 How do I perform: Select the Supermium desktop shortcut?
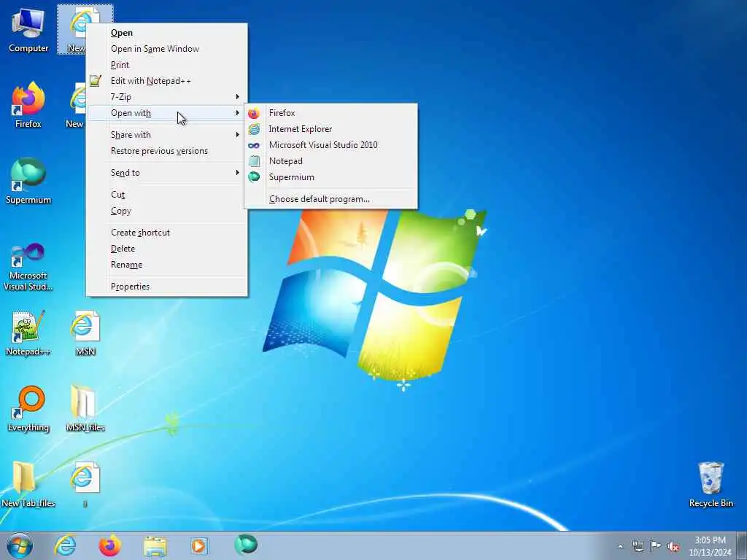point(28,181)
